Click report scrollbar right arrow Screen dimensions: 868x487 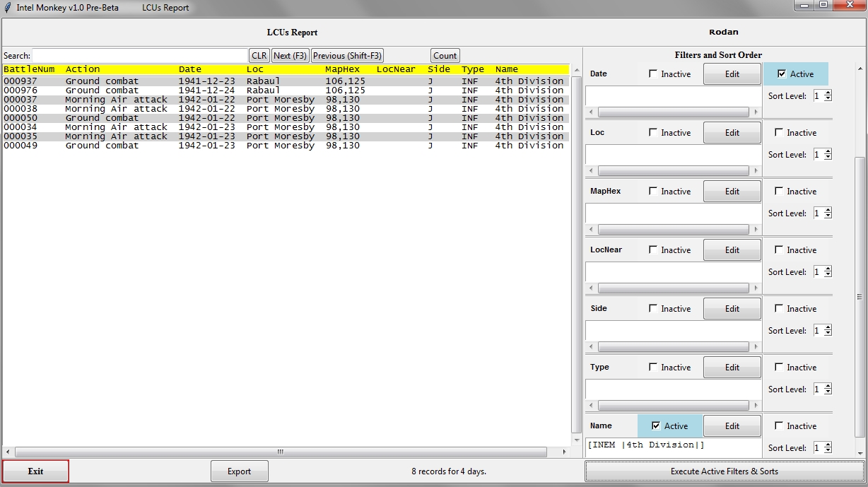tap(565, 452)
